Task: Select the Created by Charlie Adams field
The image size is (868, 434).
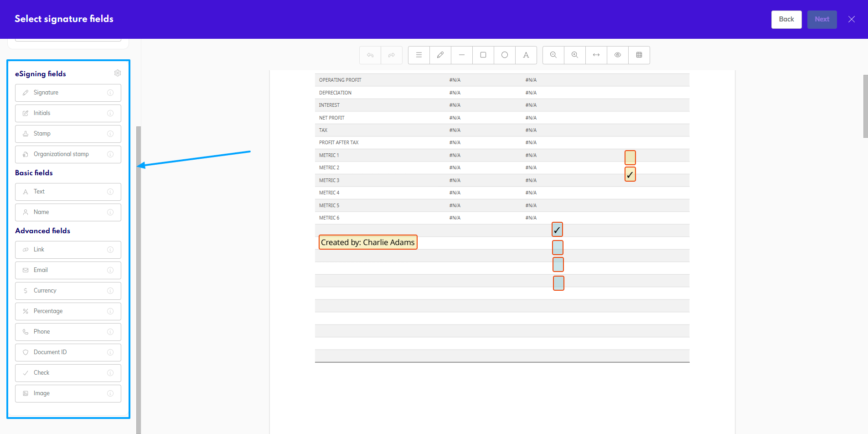Action: (x=367, y=242)
